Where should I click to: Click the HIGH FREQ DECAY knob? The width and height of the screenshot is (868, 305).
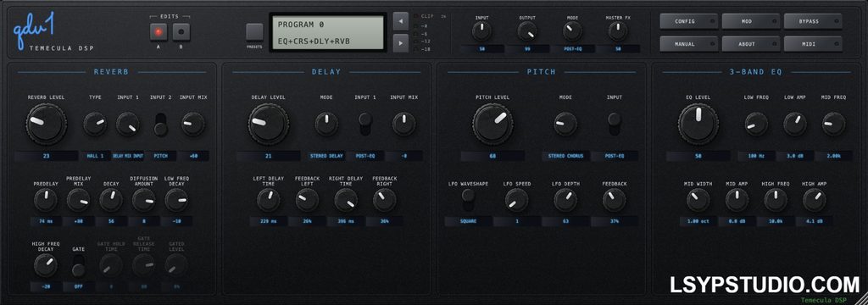pyautogui.click(x=46, y=266)
